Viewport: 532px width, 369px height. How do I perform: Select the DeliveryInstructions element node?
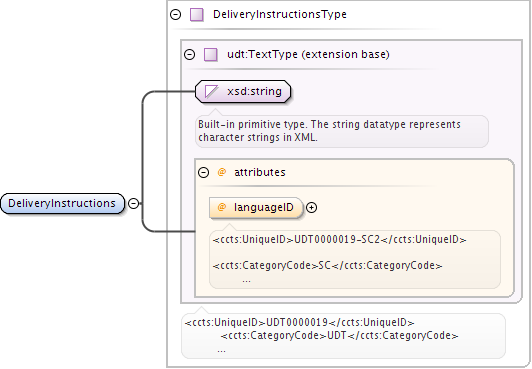pos(62,203)
